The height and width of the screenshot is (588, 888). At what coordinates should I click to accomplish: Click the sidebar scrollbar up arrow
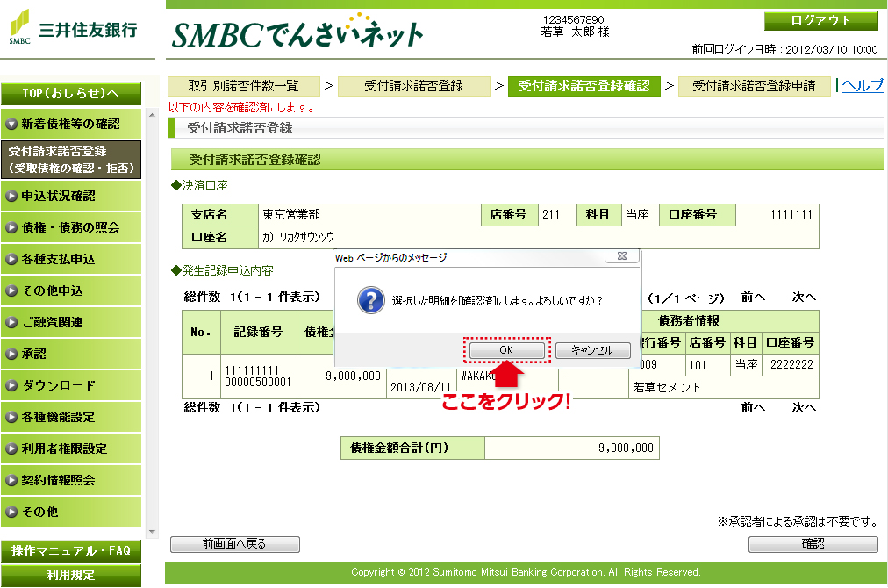point(152,115)
